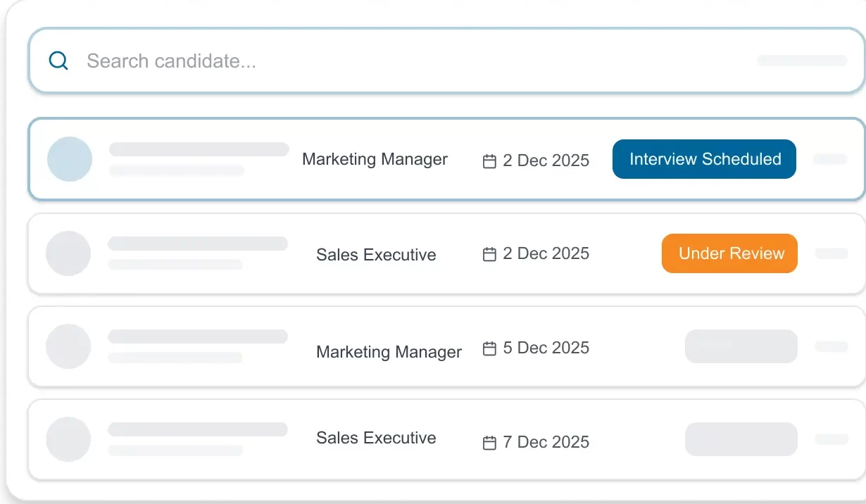Click calendar icon next to 5 Dec 2025

[x=489, y=348]
